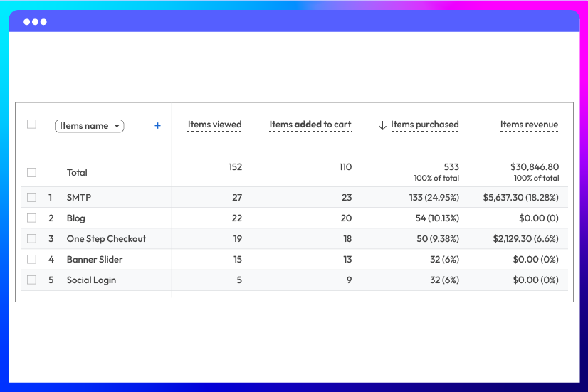588x392 pixels.
Task: Click the Items purchased column header
Action: coord(424,125)
